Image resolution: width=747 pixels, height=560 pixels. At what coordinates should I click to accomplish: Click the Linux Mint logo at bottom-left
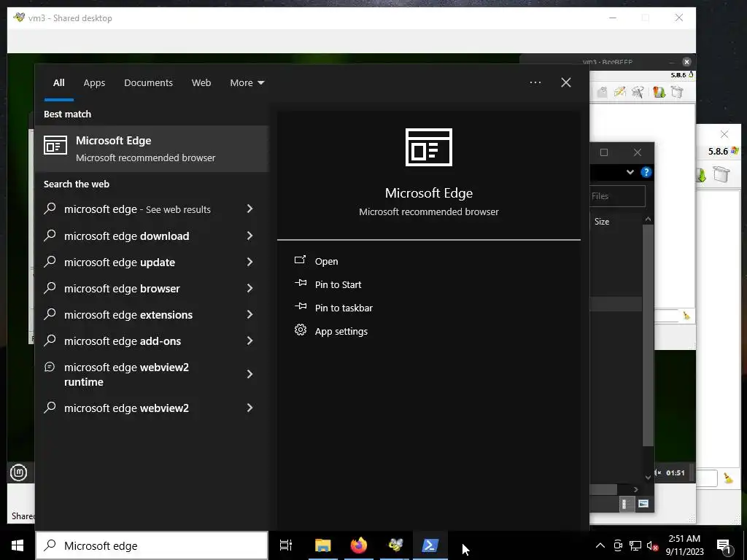pos(18,472)
